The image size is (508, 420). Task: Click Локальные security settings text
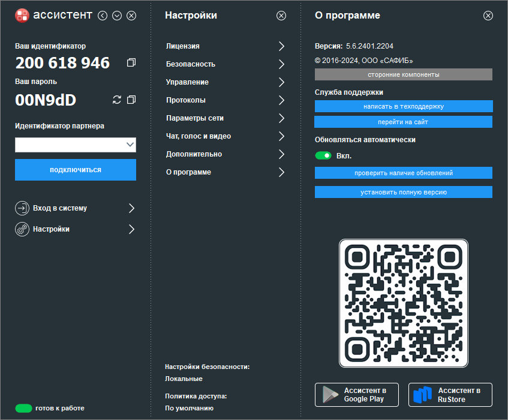coord(184,379)
